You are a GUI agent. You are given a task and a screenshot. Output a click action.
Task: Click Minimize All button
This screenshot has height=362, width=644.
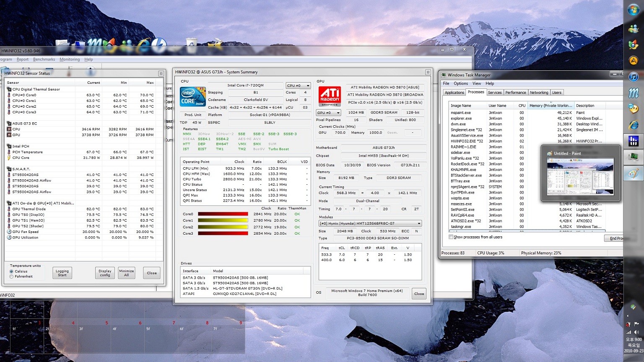pos(126,273)
